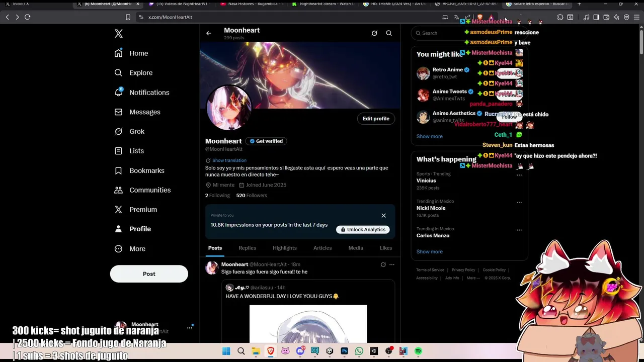The height and width of the screenshot is (362, 644).
Task: Open the Privacy Policy link
Action: (463, 270)
